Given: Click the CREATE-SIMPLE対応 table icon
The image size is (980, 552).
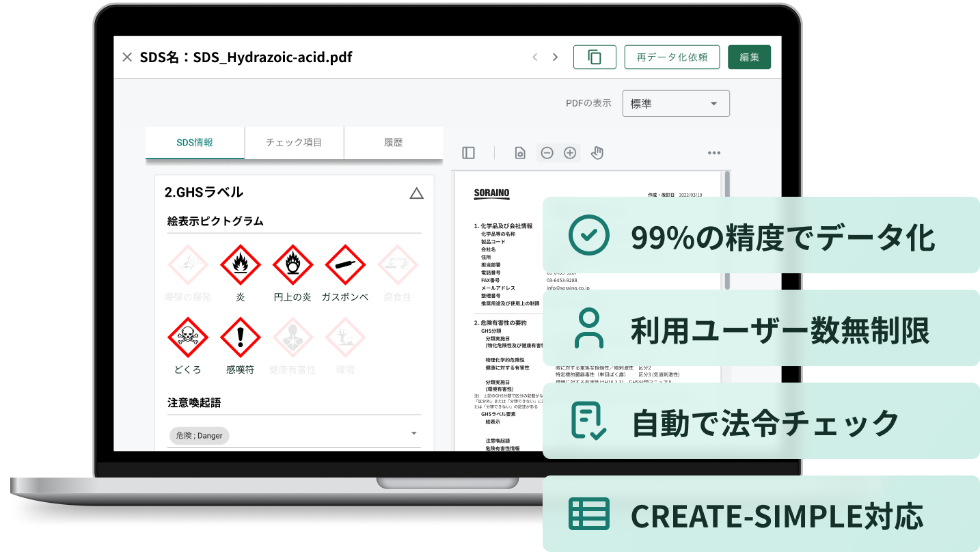Looking at the screenshot, I should (x=589, y=514).
